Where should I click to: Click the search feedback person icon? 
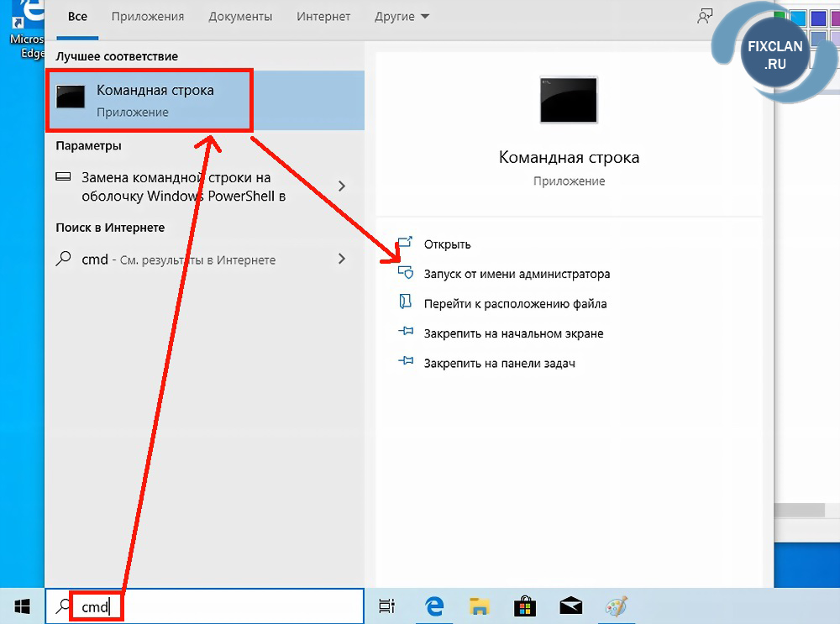[704, 17]
